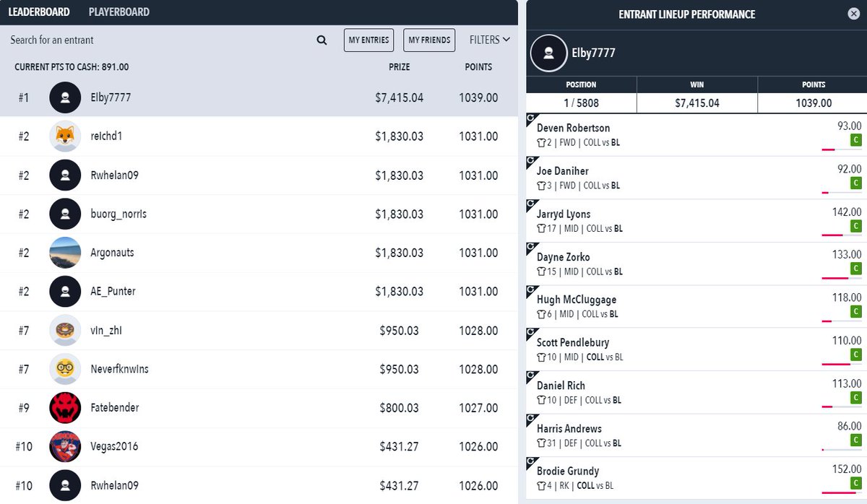
Task: Open Joe Daniher player name
Action: pyautogui.click(x=563, y=171)
